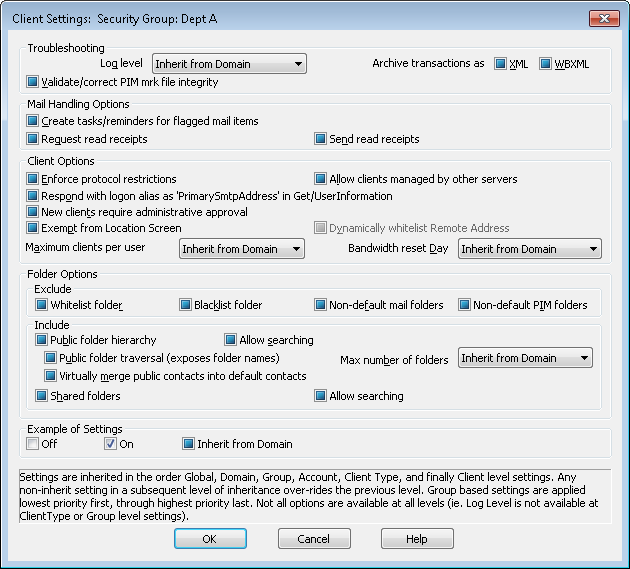The image size is (630, 569).
Task: Open the Log level dropdown
Action: (x=229, y=64)
